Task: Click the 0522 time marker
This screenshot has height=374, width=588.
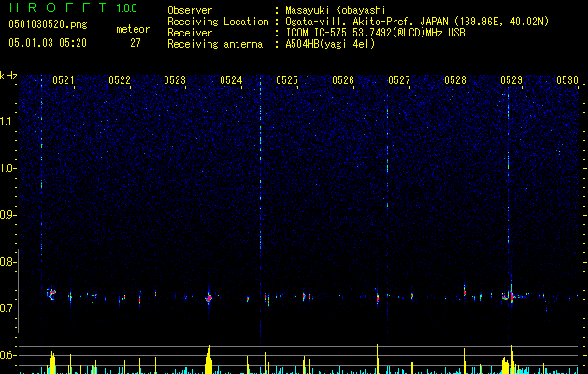Action: coord(120,80)
